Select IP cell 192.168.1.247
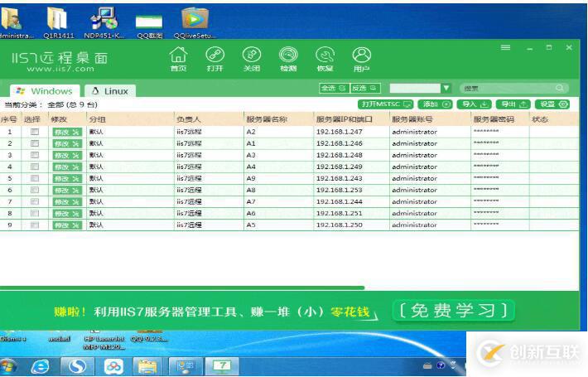This screenshot has width=588, height=377. [340, 132]
